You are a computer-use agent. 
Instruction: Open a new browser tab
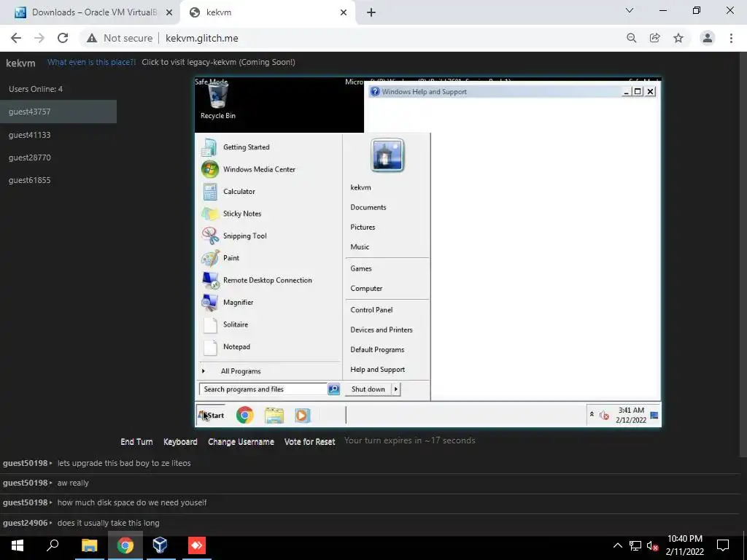point(371,13)
